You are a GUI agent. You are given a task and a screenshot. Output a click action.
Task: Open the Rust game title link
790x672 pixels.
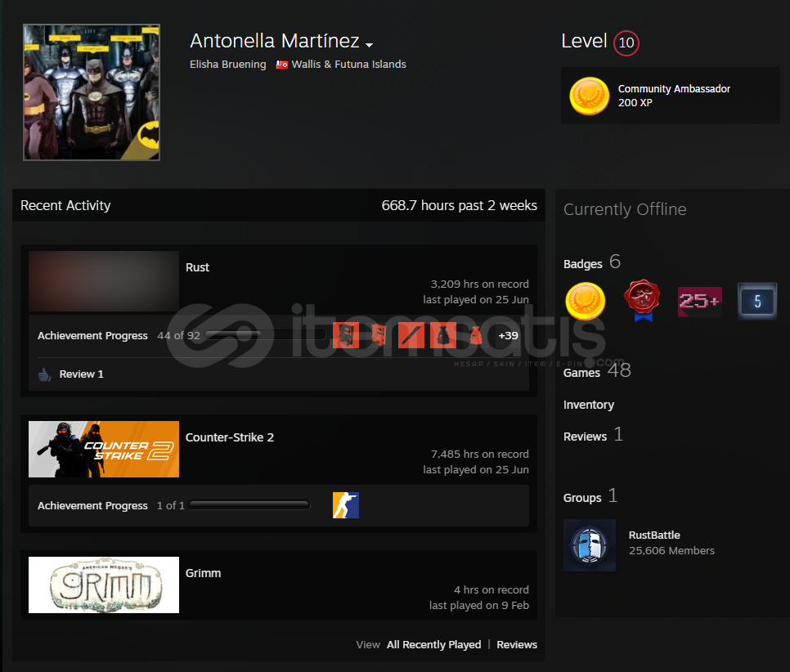197,267
